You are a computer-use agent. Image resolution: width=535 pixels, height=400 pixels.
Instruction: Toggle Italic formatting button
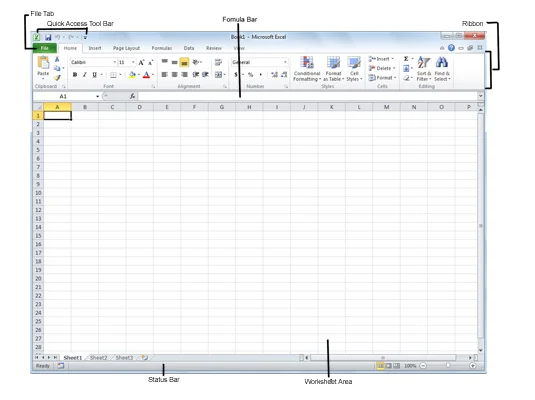(85, 75)
